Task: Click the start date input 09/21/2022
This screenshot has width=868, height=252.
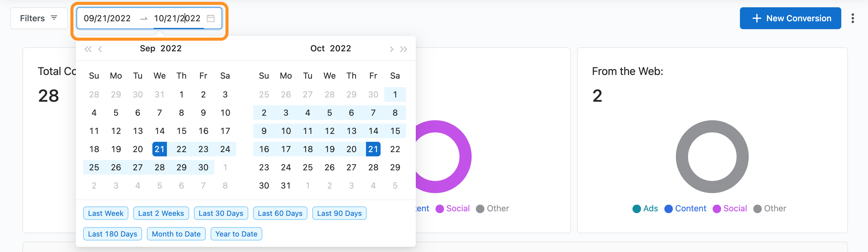Action: [107, 18]
